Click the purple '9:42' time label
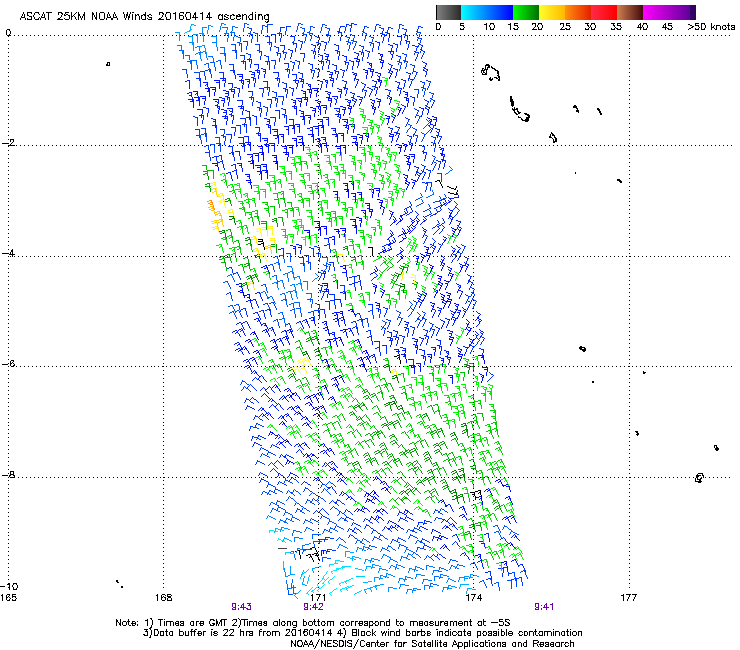Image resolution: width=740 pixels, height=650 pixels. 313,607
